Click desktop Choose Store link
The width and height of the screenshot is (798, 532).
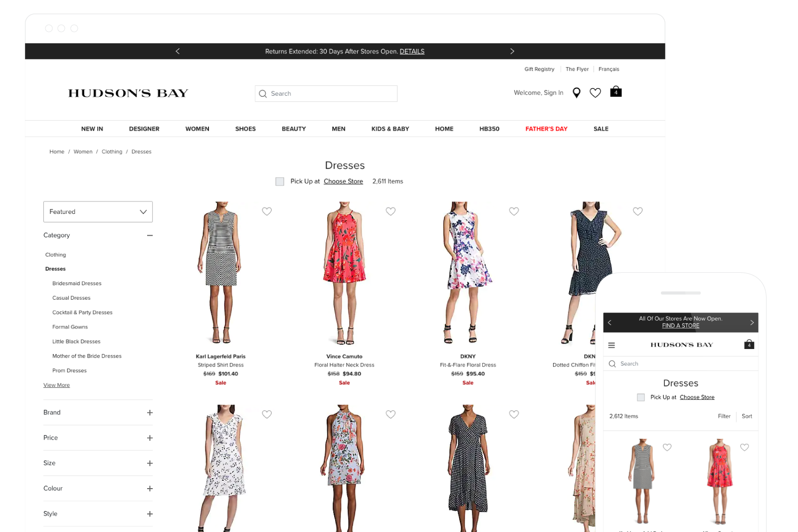[x=343, y=181]
